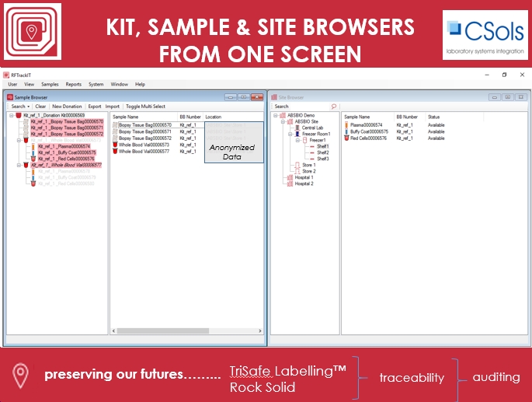532x402 pixels.
Task: Click the scrollbar right arrow in sample list
Action: pyautogui.click(x=260, y=330)
